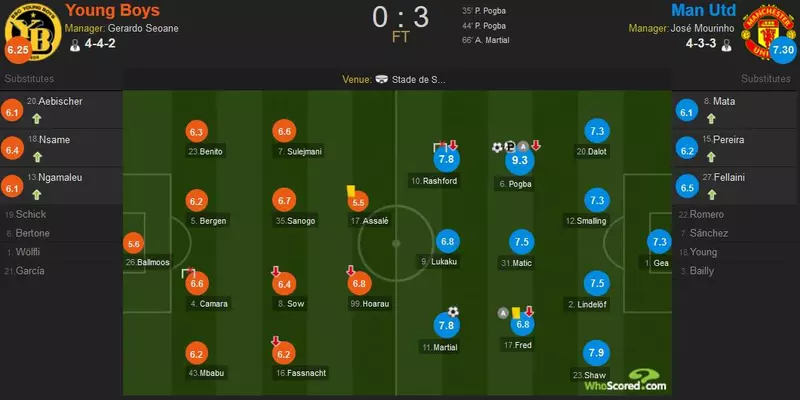Click Hoarau's red substituted-off arrow
800x400 pixels.
[x=351, y=270]
